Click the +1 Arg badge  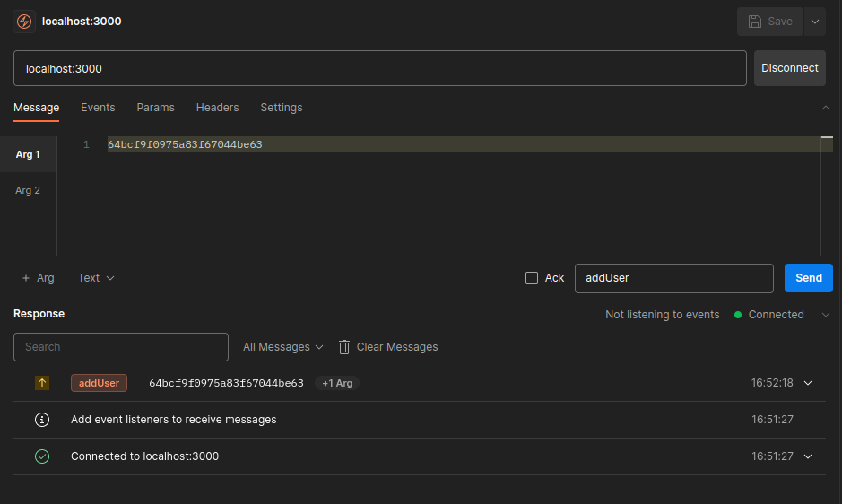337,383
